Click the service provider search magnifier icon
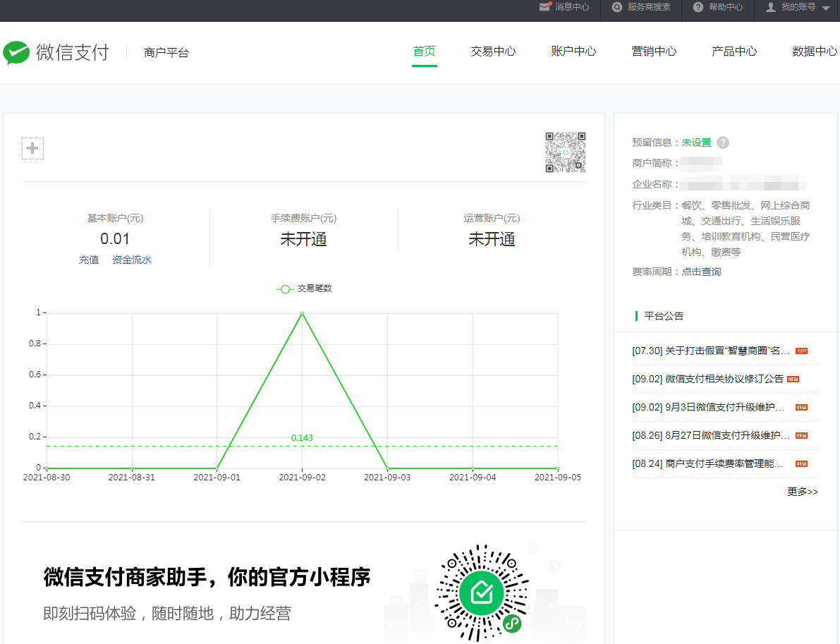This screenshot has height=644, width=840. [x=617, y=7]
